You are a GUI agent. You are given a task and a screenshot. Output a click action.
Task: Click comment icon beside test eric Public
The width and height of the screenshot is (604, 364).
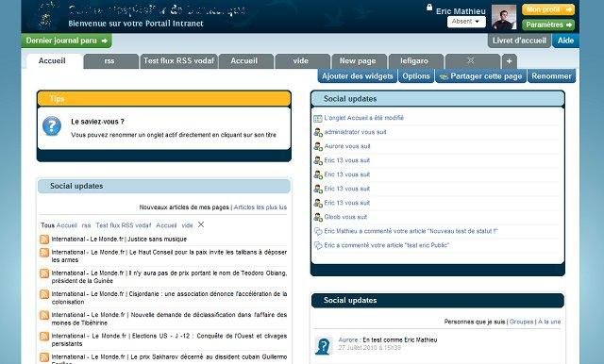pos(318,245)
